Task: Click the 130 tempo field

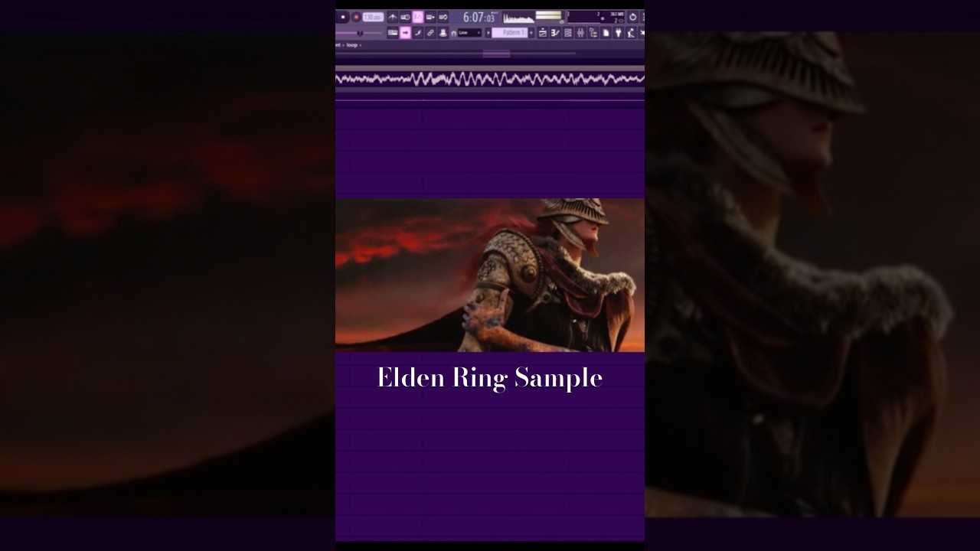Action: pos(373,17)
